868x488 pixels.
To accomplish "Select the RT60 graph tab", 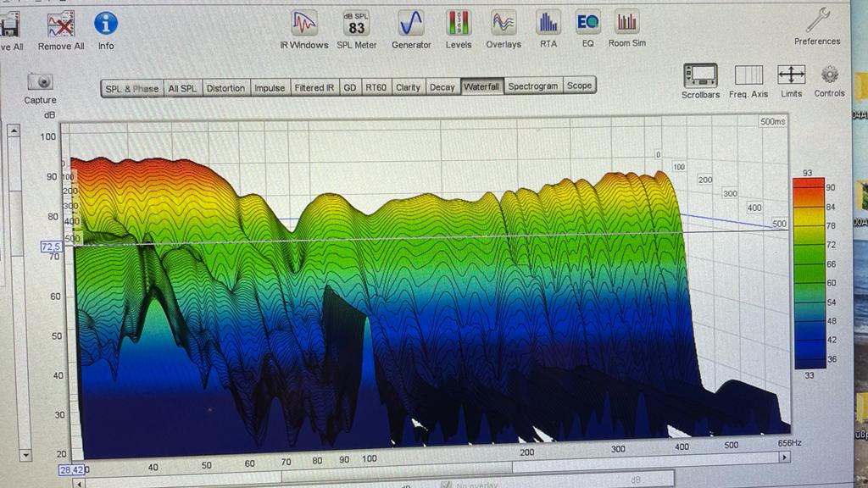I will [x=376, y=87].
